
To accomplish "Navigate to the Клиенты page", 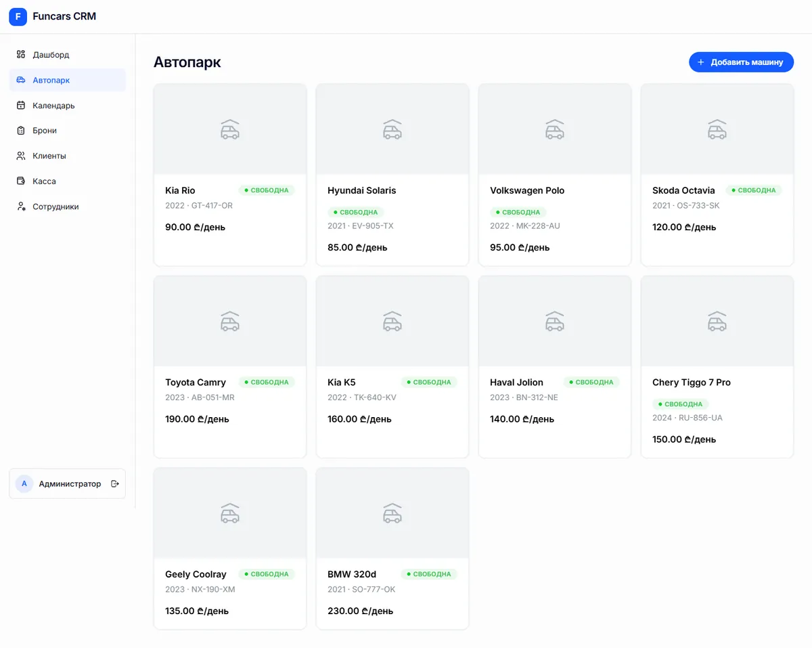I will click(68, 156).
